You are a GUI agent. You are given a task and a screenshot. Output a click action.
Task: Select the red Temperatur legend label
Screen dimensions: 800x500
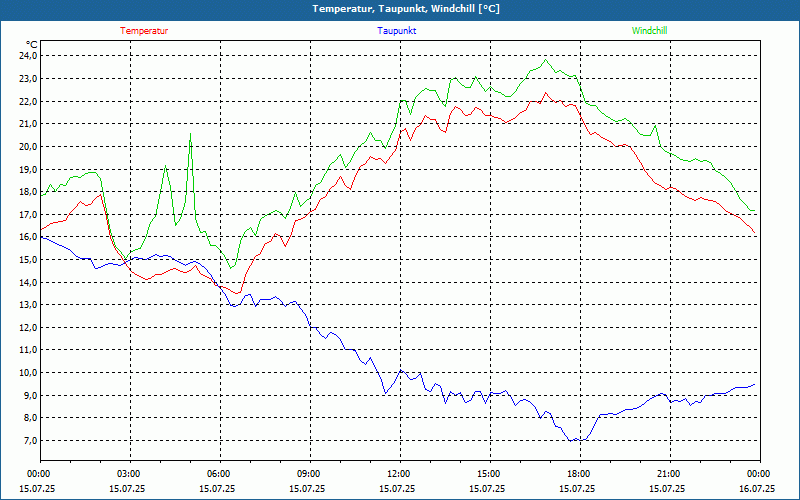pyautogui.click(x=144, y=31)
